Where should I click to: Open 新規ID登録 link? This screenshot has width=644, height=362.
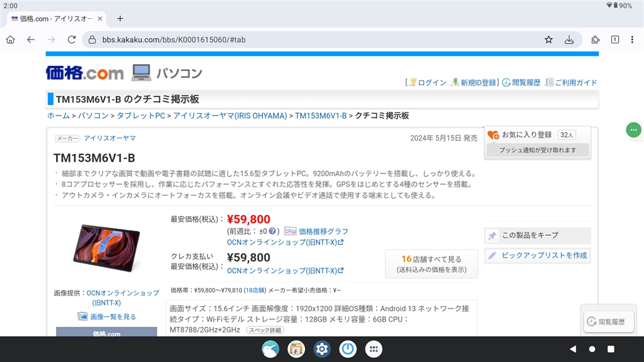478,82
